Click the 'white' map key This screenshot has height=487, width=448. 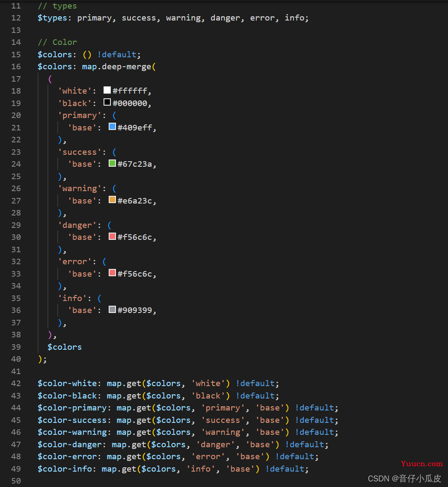pyautogui.click(x=75, y=91)
